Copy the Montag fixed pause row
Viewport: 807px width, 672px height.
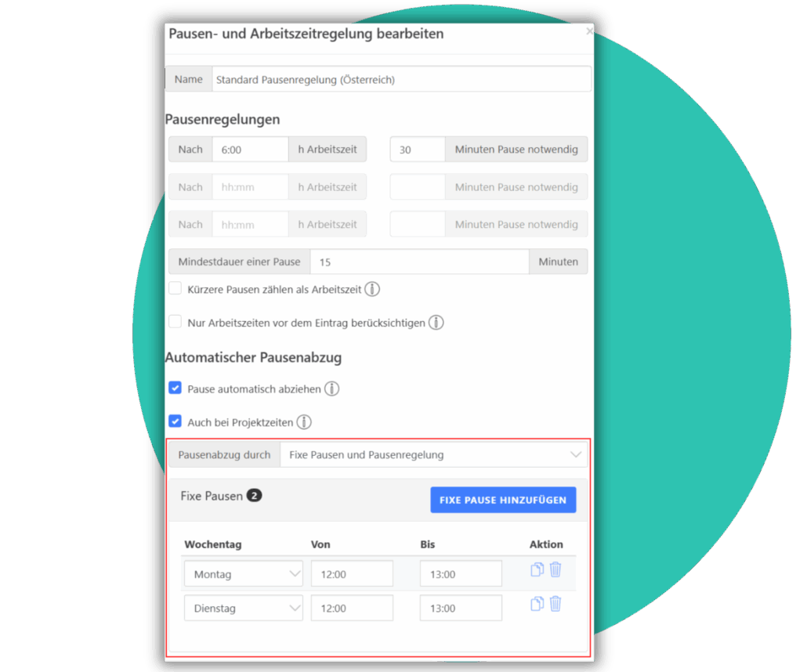(537, 569)
